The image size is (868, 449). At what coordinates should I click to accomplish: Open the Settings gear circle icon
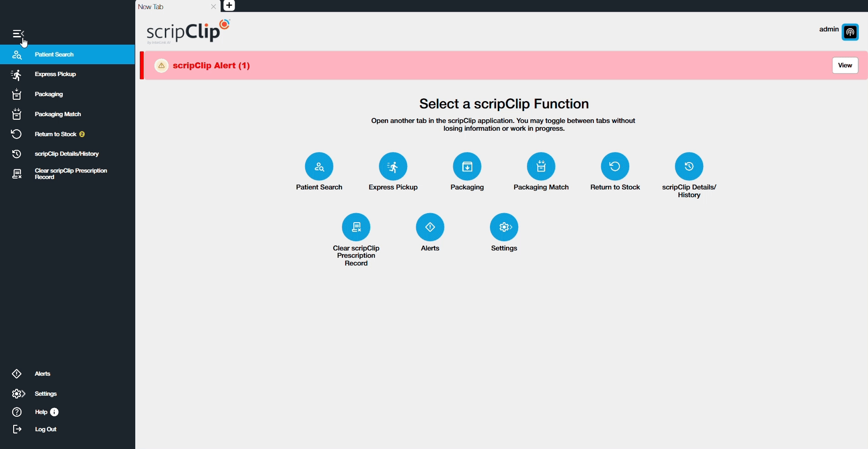504,227
